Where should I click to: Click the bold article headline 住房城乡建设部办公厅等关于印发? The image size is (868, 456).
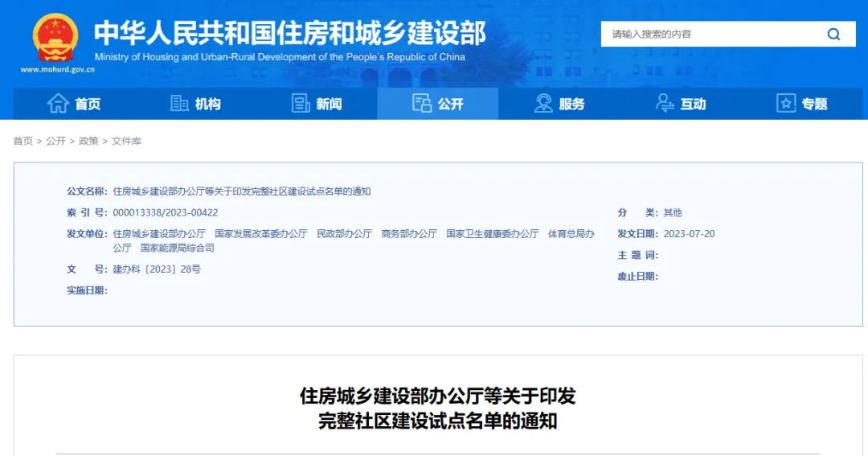click(x=437, y=396)
